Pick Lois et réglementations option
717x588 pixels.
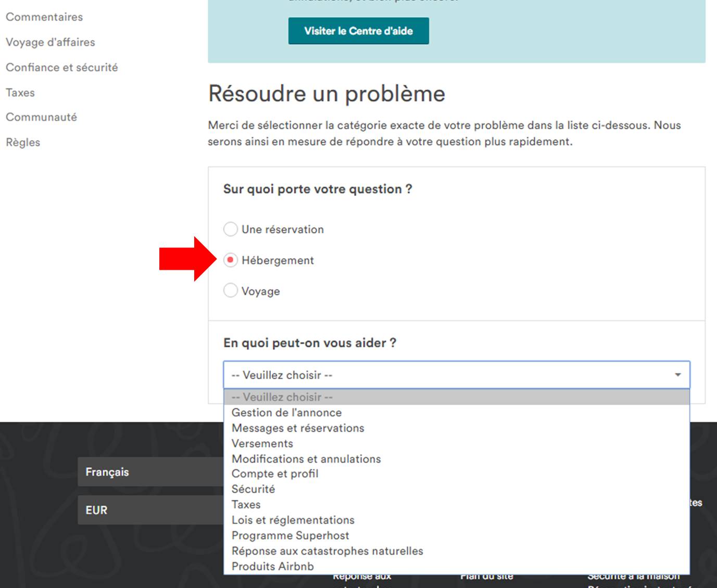(x=293, y=520)
